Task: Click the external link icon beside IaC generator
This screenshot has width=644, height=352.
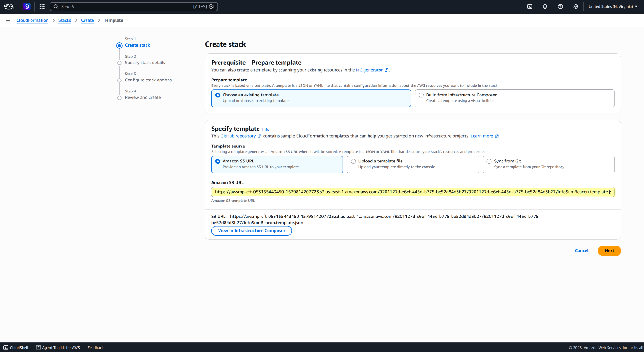Action: [386, 70]
